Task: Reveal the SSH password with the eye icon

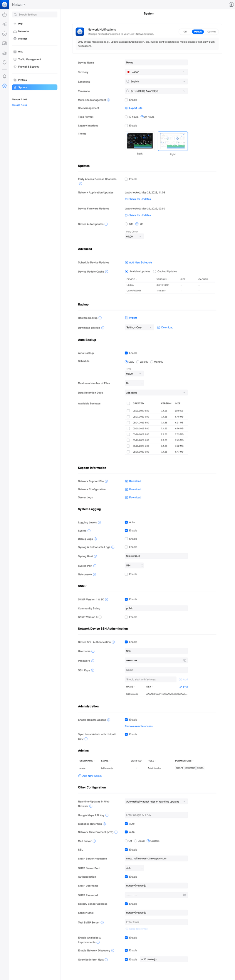Action: tap(184, 660)
